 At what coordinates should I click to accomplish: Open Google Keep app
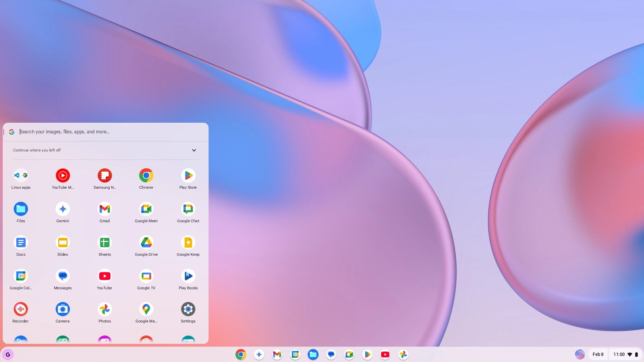coord(188,243)
